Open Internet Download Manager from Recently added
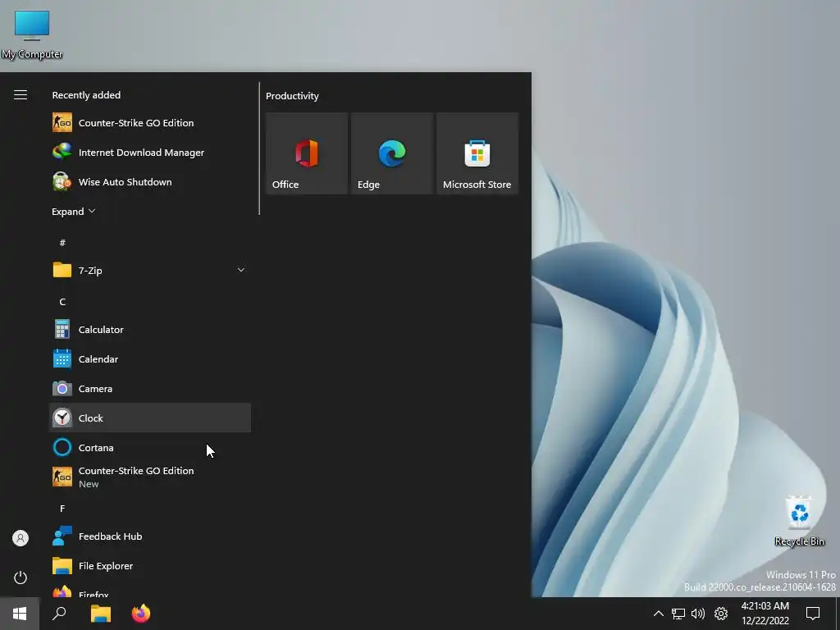This screenshot has height=630, width=840. tap(150, 152)
